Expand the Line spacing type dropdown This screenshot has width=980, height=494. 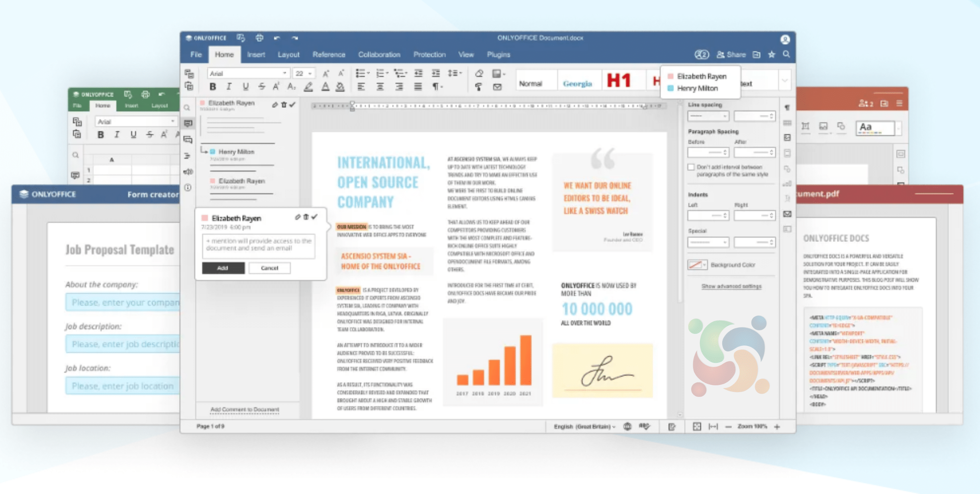point(708,116)
